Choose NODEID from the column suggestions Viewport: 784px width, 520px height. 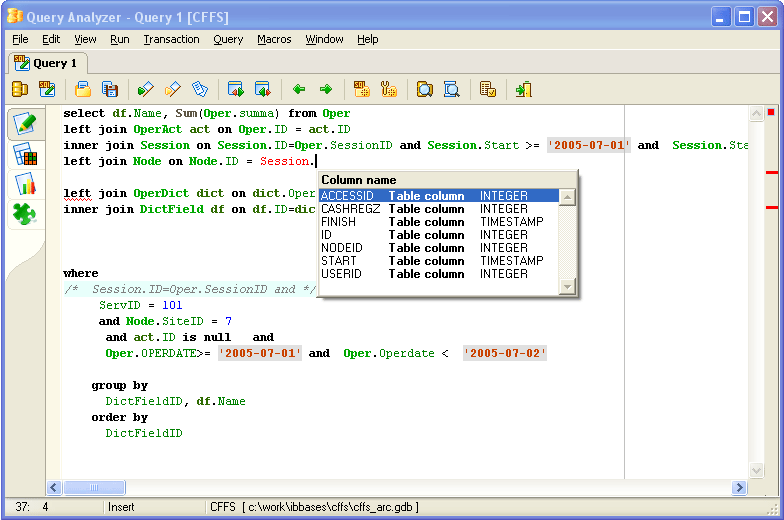(x=341, y=248)
